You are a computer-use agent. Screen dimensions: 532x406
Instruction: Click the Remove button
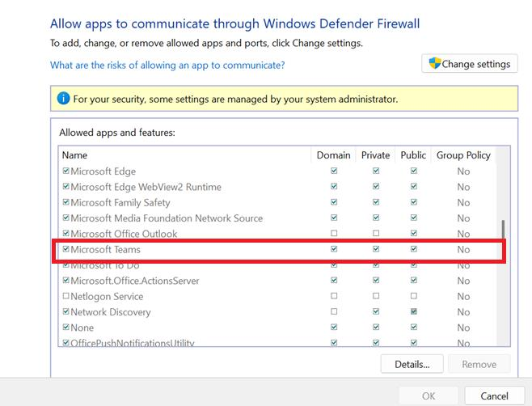click(479, 364)
